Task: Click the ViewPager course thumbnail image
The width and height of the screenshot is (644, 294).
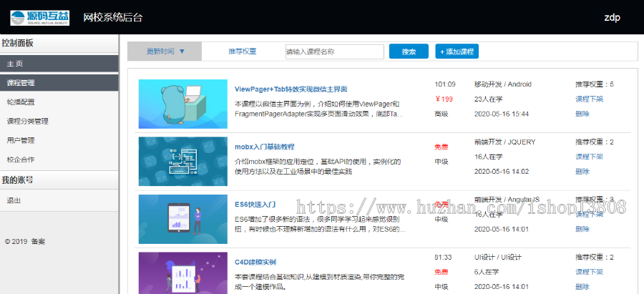Action: point(182,104)
